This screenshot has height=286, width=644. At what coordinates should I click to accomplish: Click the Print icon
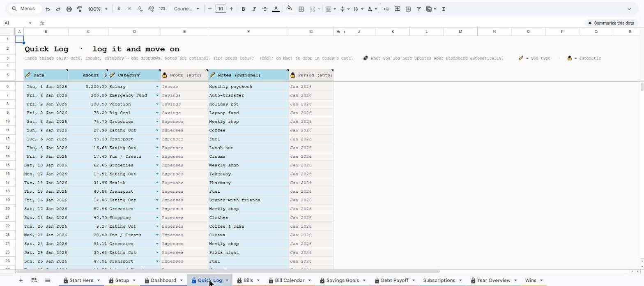coord(69,9)
